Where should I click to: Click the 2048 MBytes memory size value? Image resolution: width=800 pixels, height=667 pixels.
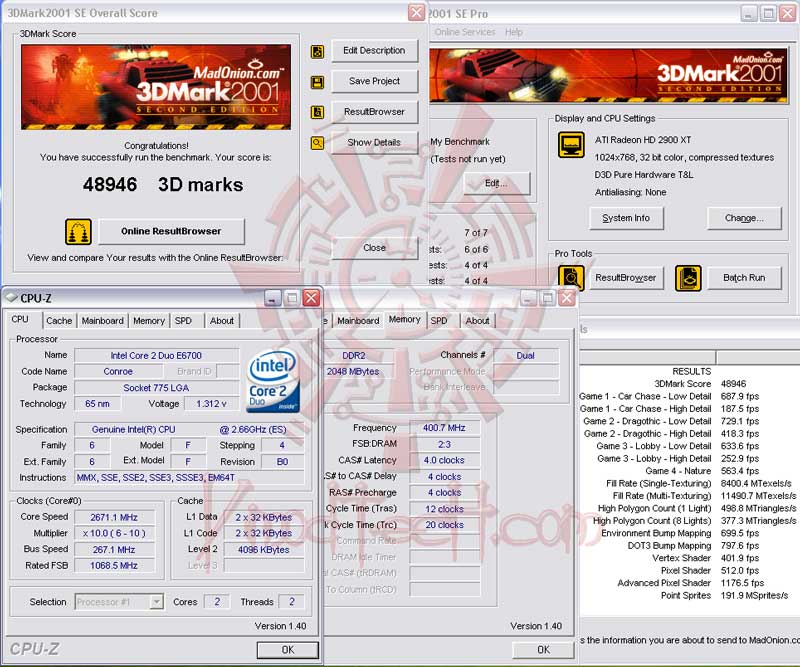point(353,372)
